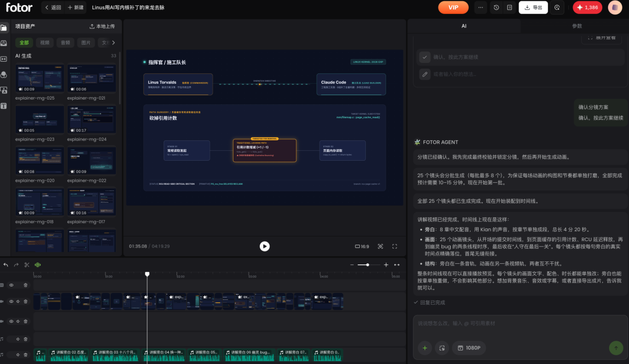Screen dimensions: 629x364
Task: Filter assets by 视频
Action: tap(44, 43)
